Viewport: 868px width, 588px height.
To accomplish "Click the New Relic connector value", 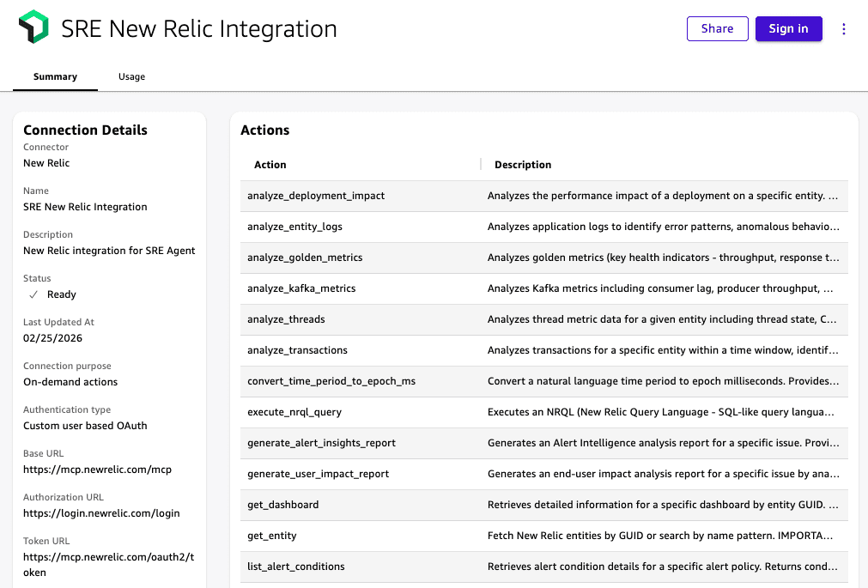I will tap(46, 163).
